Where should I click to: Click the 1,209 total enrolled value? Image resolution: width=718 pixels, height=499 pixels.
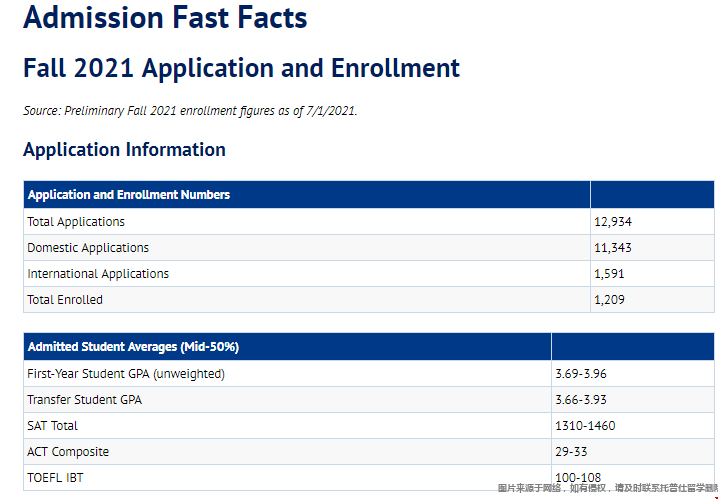click(x=610, y=300)
